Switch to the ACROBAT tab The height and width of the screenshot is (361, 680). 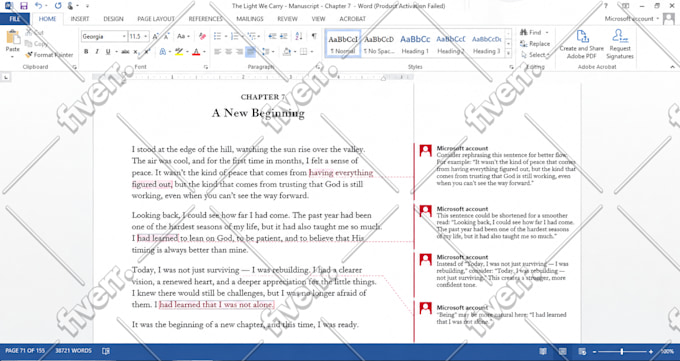(x=353, y=19)
